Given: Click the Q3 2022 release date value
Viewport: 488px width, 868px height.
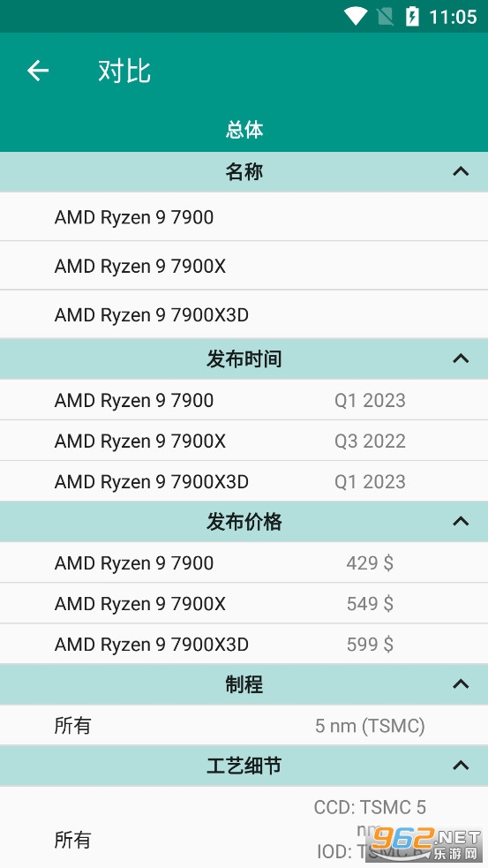Looking at the screenshot, I should (x=370, y=442).
